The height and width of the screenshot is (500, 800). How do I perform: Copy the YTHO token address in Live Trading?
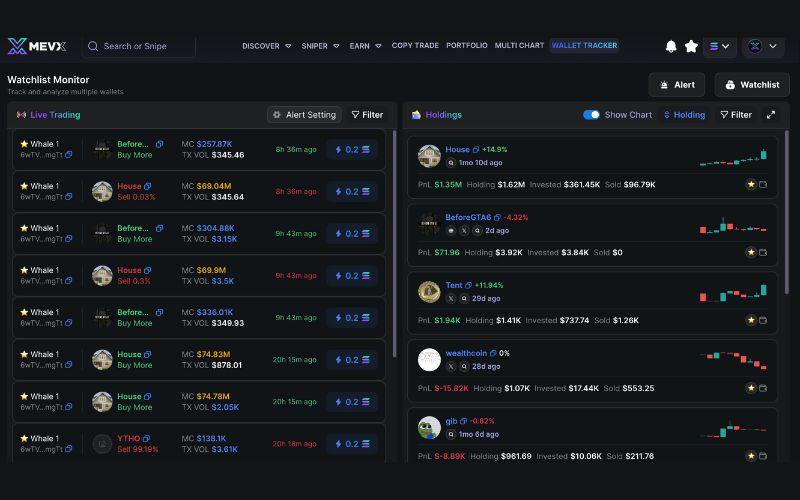(146, 438)
